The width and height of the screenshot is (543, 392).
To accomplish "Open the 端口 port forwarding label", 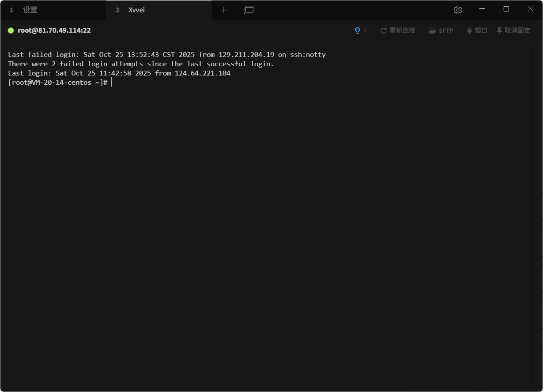I will click(481, 30).
